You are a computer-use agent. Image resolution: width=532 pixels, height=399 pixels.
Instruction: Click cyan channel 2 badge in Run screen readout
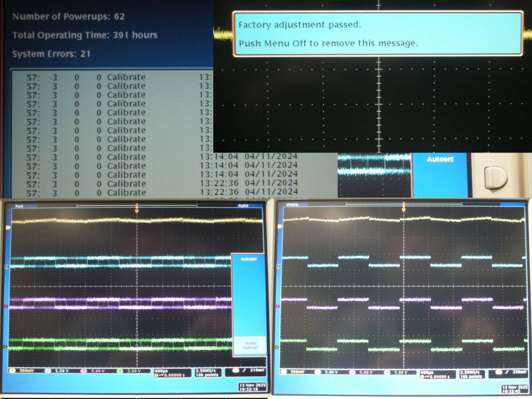(47, 371)
